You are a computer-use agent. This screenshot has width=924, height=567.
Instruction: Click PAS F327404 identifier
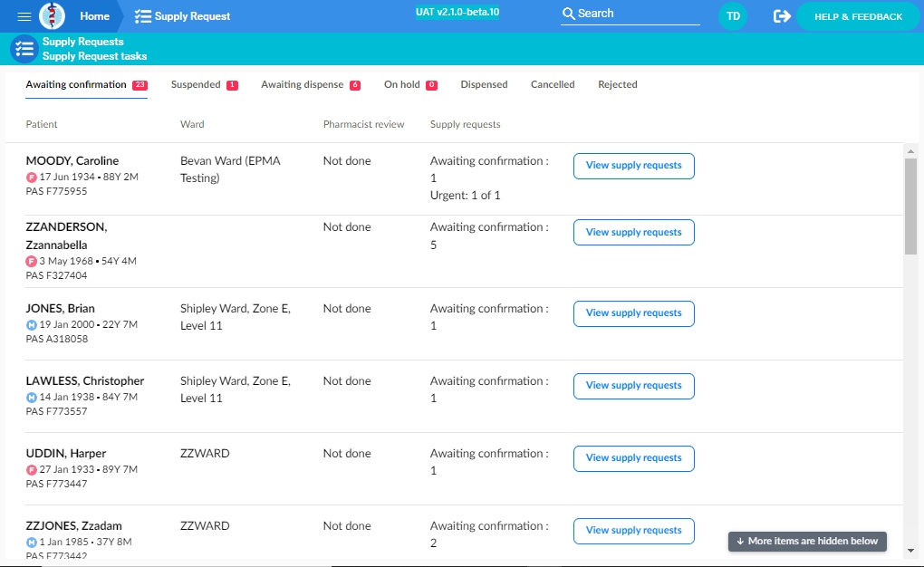click(56, 276)
